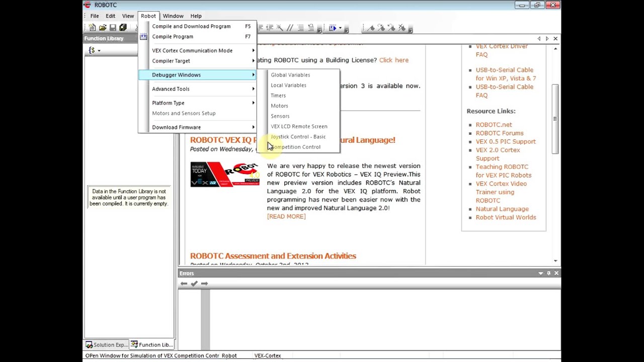Image resolution: width=644 pixels, height=362 pixels.
Task: Open the View menu
Action: point(128,16)
